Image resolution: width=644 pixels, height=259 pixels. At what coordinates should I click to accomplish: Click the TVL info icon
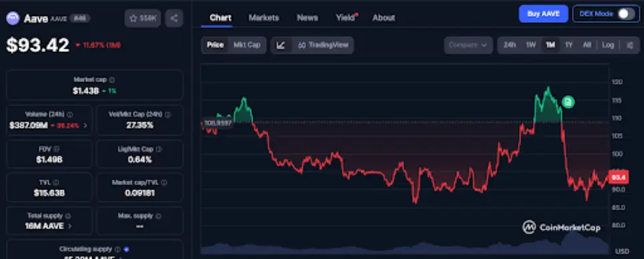click(56, 182)
